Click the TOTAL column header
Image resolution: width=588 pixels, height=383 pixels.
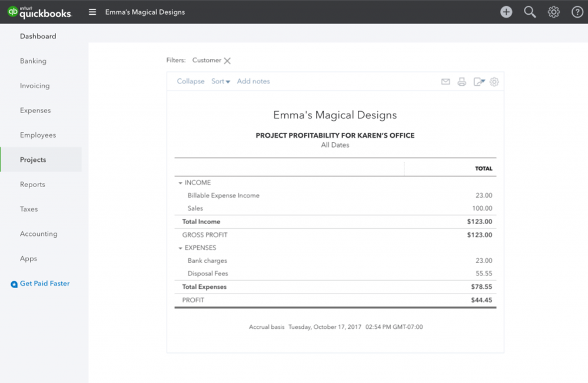(483, 169)
